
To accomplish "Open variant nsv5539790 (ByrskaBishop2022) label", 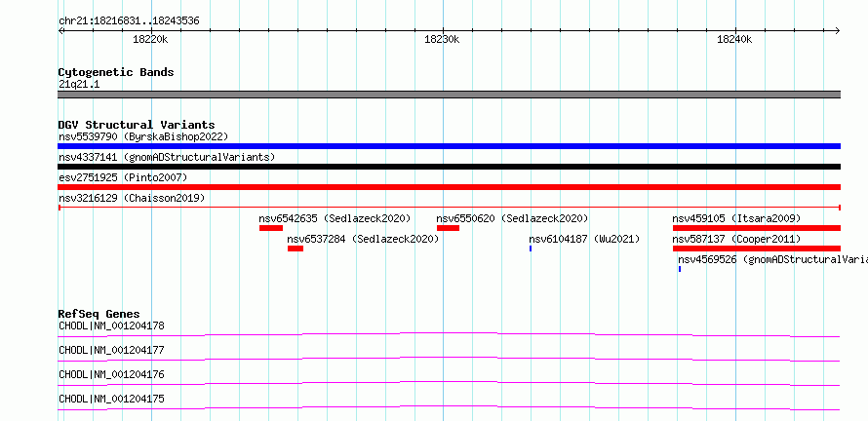I will (x=143, y=136).
